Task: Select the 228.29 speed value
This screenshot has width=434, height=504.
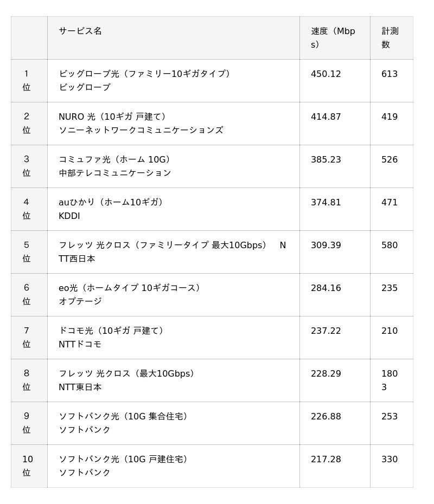Action: point(326,374)
